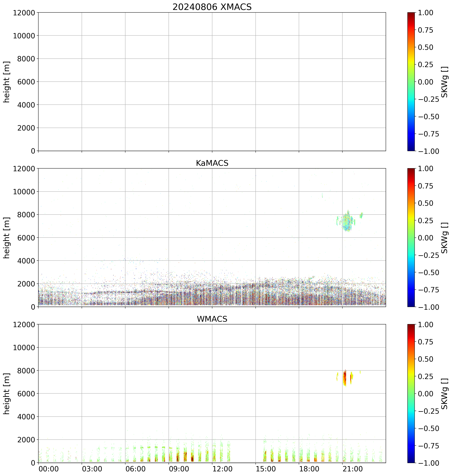Click the WMACS panel colorbar

[x=411, y=393]
